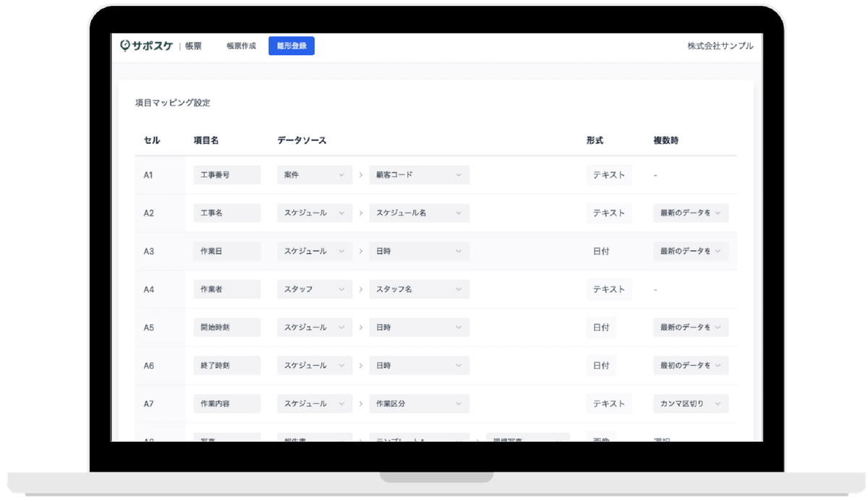Open the 案件 data source dropdown in row A1
The image size is (868, 502).
pyautogui.click(x=314, y=175)
